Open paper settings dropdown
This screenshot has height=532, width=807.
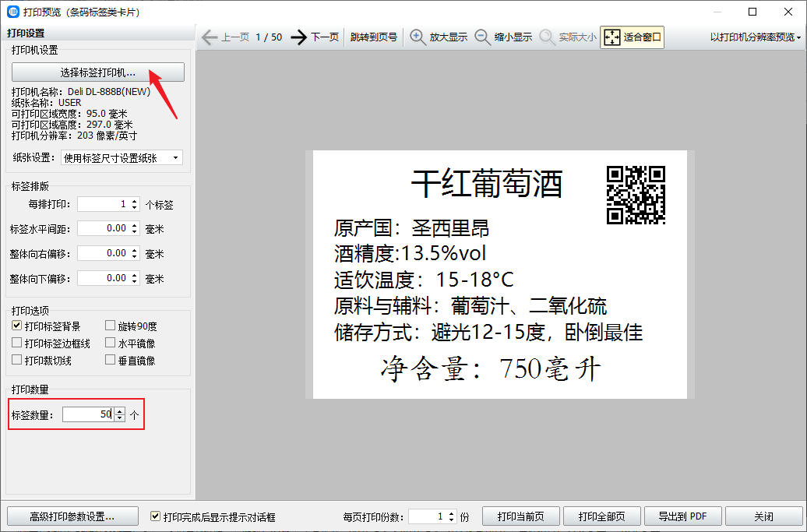point(121,158)
